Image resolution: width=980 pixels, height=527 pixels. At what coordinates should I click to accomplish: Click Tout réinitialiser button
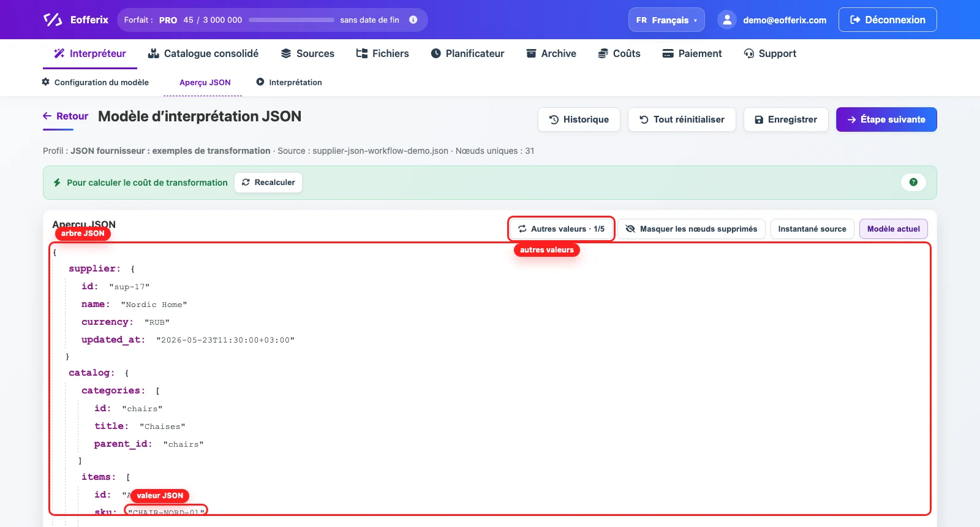tap(682, 119)
